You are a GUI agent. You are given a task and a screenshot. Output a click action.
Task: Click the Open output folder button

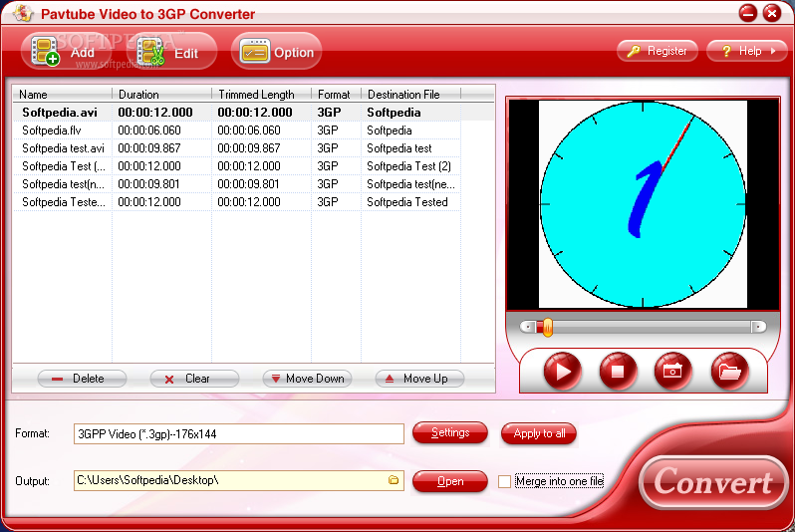tap(450, 481)
